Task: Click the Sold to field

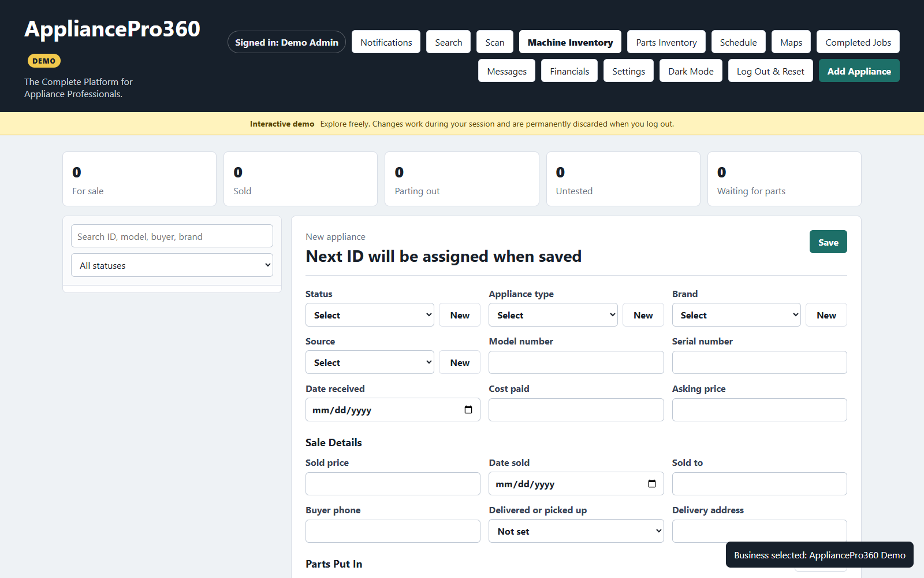Action: 759,484
